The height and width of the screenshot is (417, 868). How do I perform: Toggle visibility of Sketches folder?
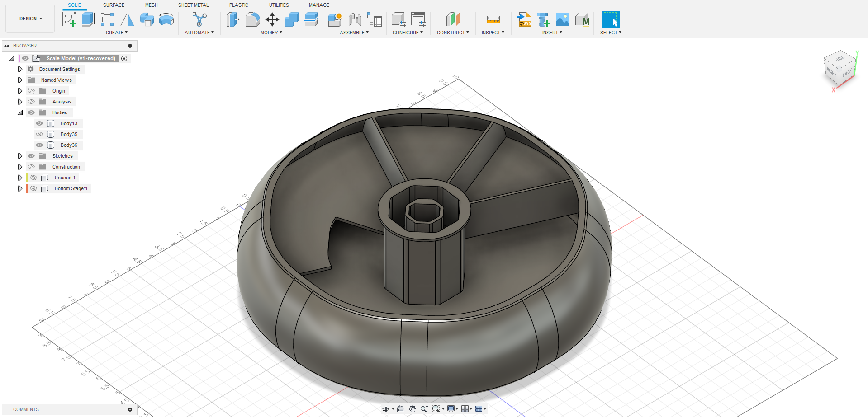pyautogui.click(x=31, y=156)
